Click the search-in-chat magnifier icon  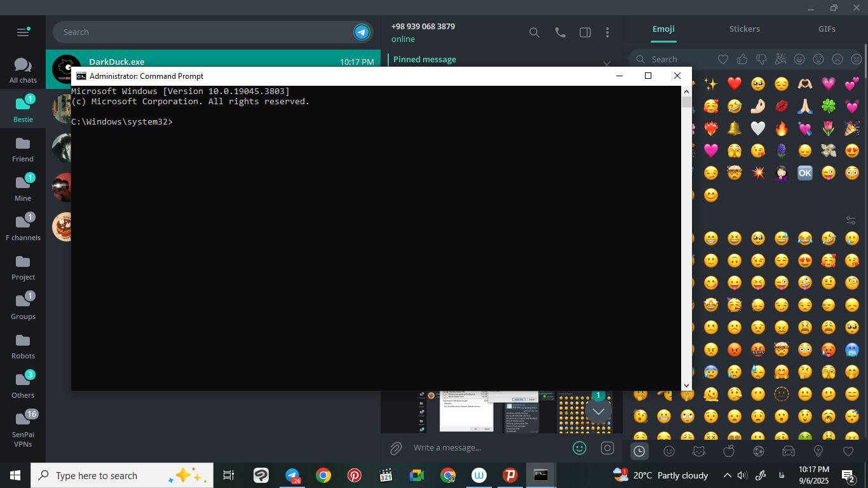click(x=534, y=32)
